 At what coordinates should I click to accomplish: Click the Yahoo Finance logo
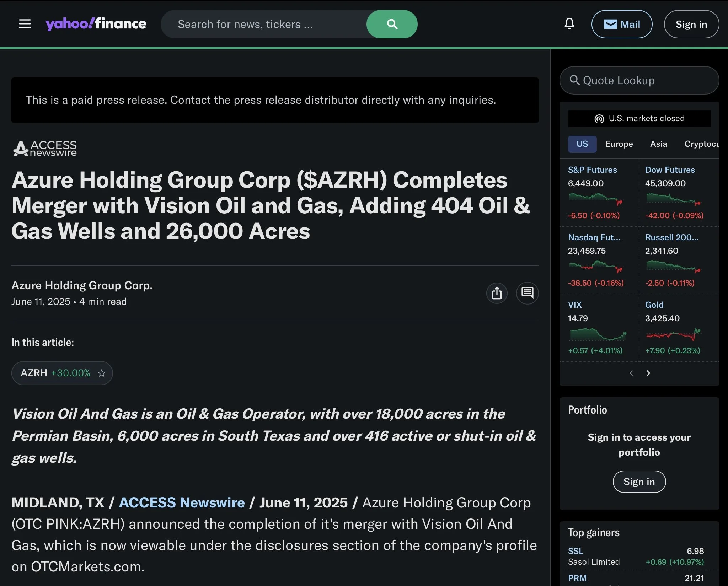pos(96,24)
